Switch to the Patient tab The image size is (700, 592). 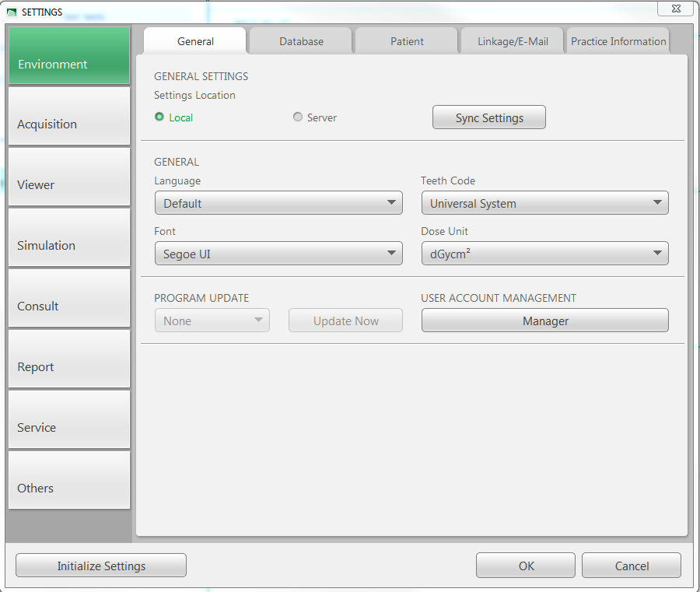point(407,41)
